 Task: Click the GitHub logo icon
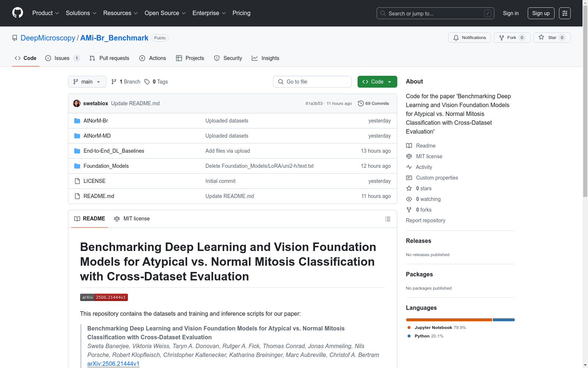(x=18, y=13)
